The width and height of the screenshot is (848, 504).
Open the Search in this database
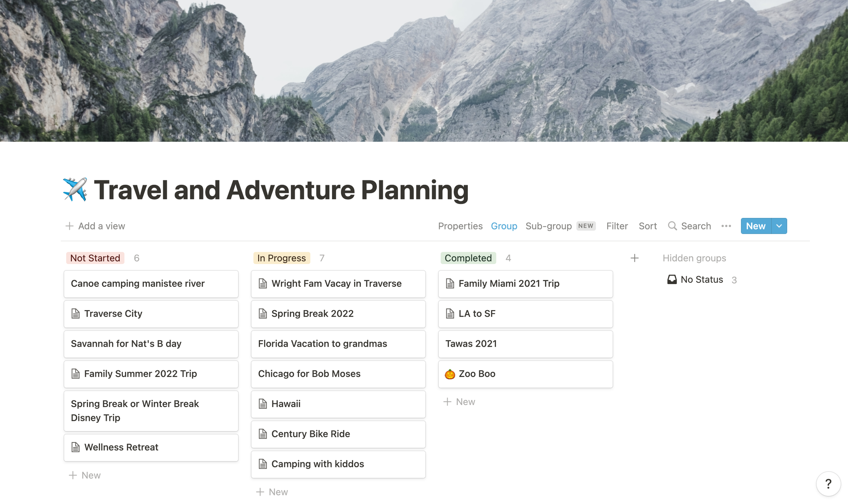[690, 226]
